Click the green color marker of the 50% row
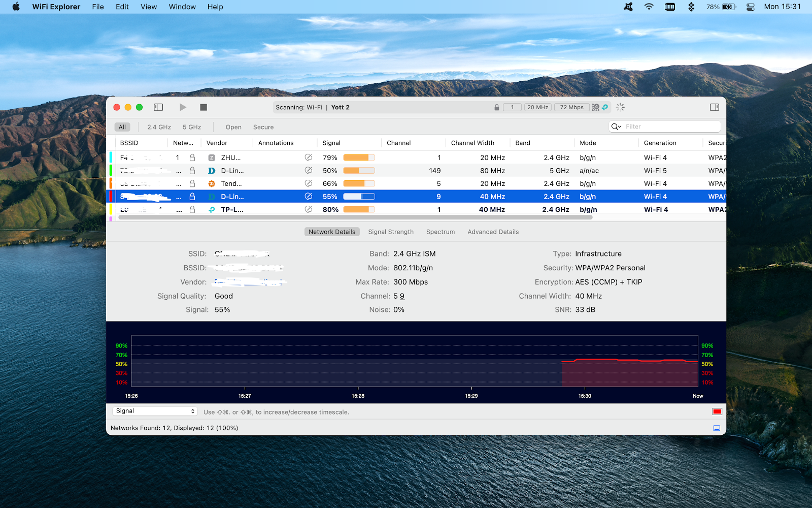 [111, 171]
